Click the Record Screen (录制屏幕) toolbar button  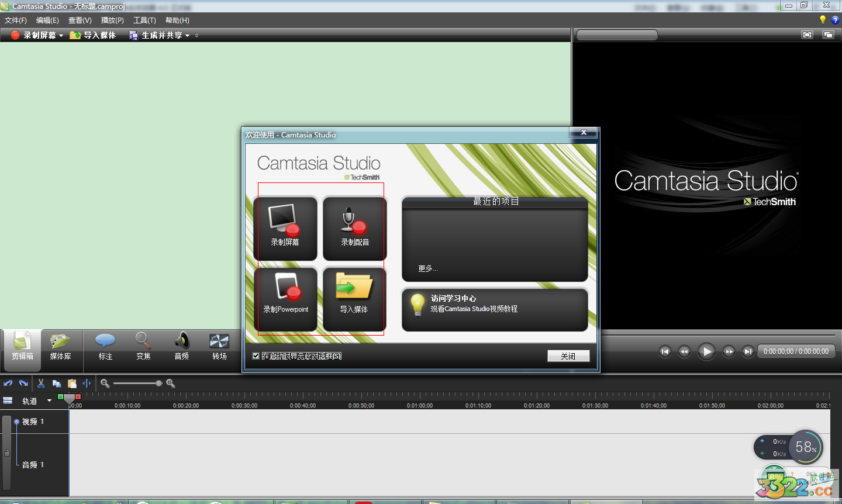(33, 35)
